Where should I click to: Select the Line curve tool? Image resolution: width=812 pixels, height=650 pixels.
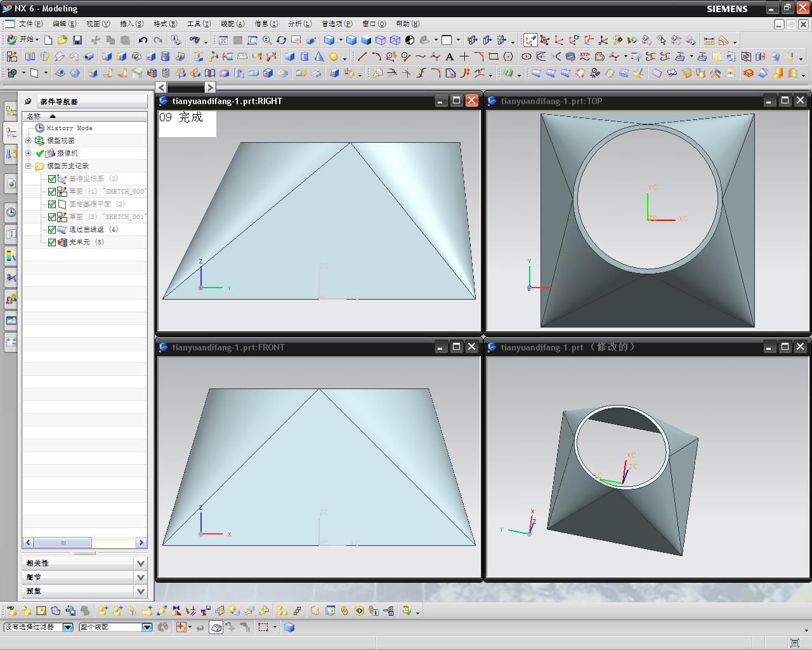click(x=362, y=56)
